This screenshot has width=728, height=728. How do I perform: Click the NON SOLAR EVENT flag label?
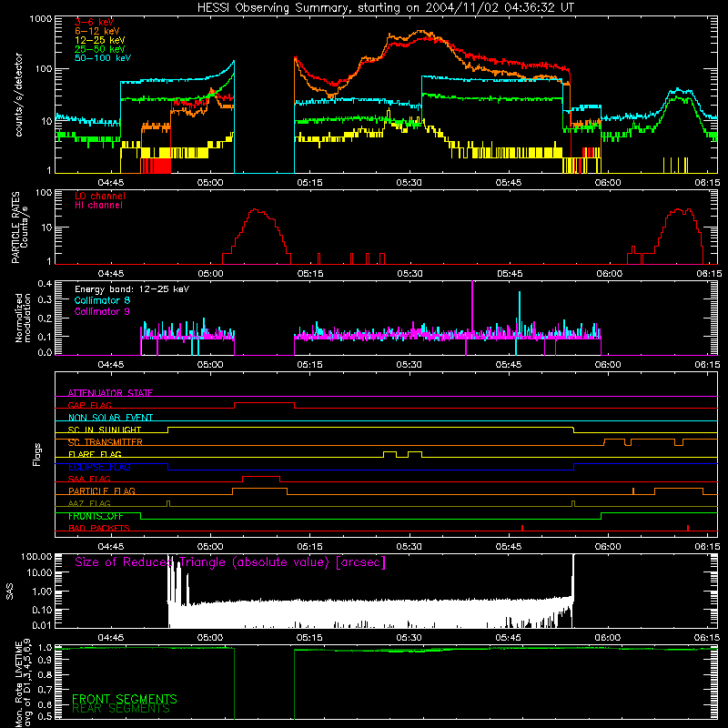[x=110, y=418]
